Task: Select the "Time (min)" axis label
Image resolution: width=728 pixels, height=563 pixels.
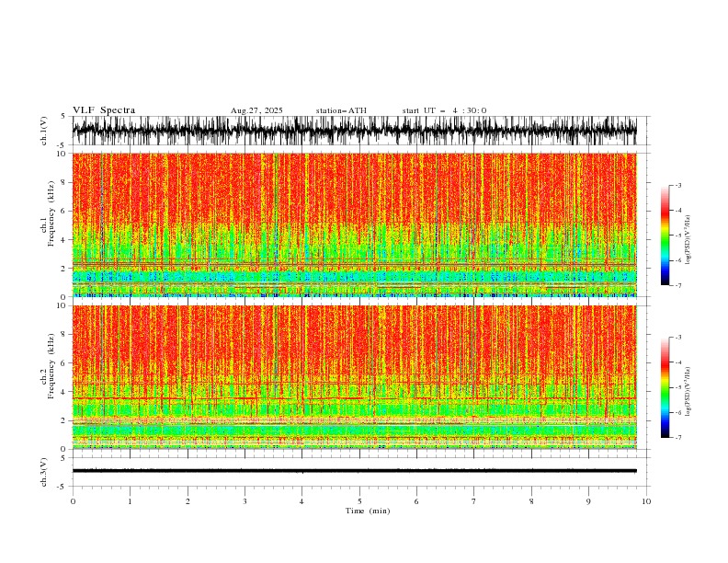Action: pyautogui.click(x=368, y=511)
